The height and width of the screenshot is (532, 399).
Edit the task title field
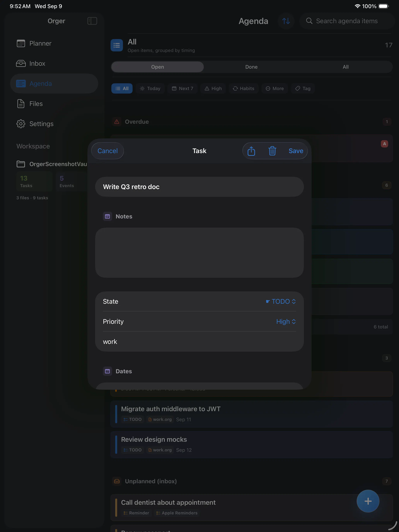199,187
